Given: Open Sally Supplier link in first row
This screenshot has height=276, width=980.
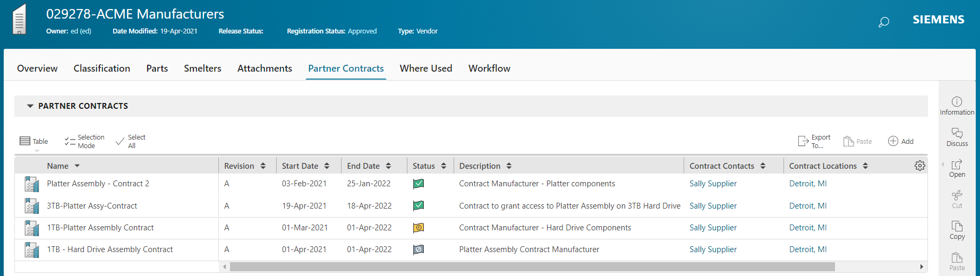Looking at the screenshot, I should 713,184.
